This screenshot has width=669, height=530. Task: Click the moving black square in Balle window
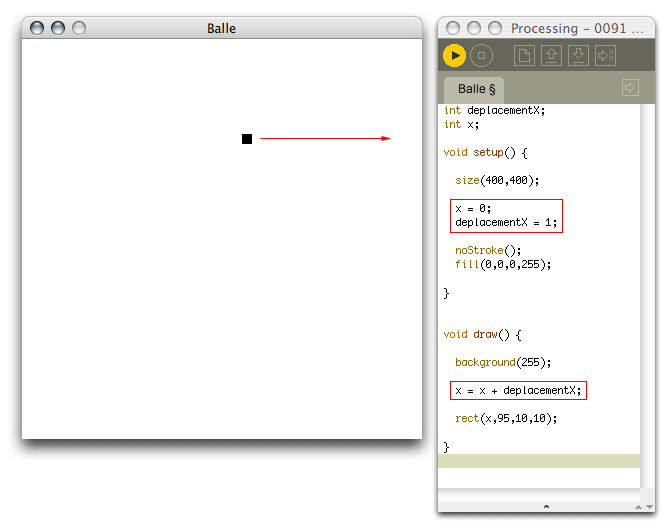(x=247, y=139)
